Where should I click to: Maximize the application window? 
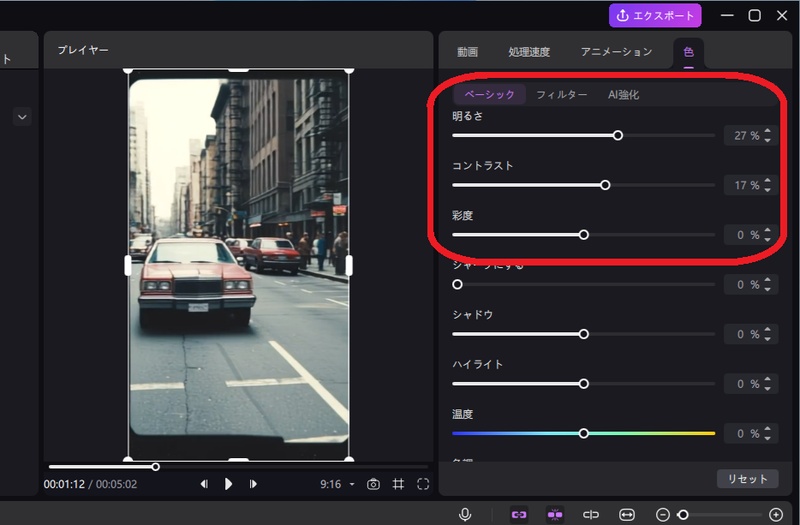point(755,15)
